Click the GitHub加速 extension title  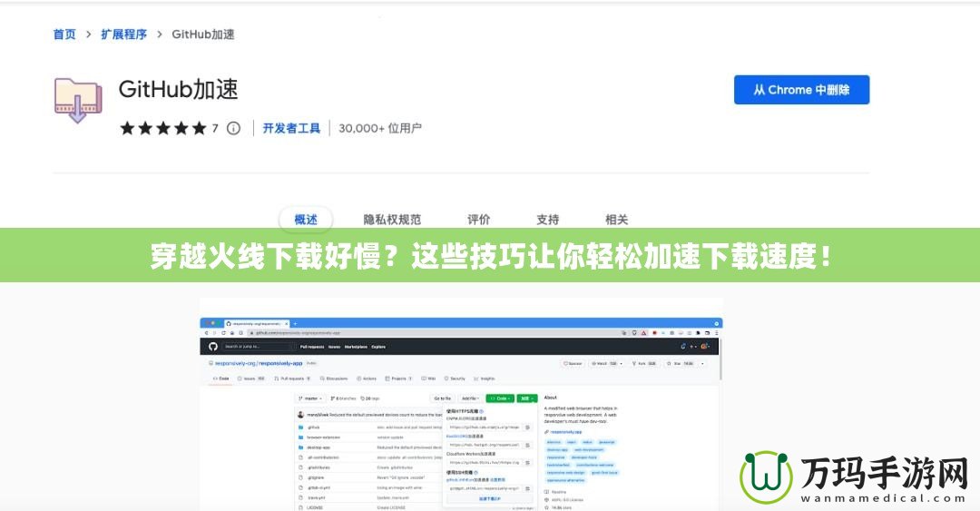click(179, 90)
